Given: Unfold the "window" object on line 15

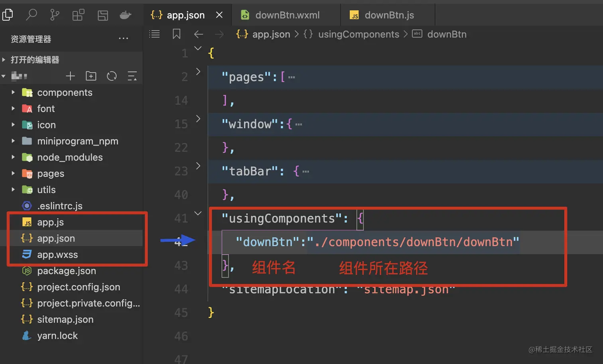Looking at the screenshot, I should pos(198,118).
